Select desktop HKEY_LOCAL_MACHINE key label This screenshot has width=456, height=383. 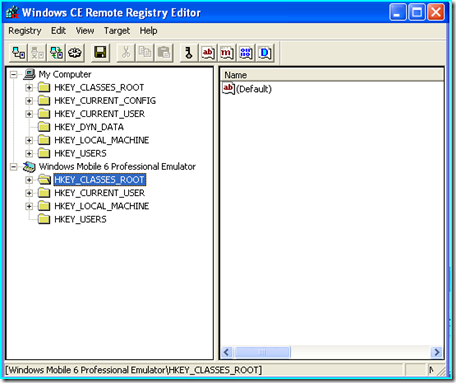pyautogui.click(x=102, y=140)
